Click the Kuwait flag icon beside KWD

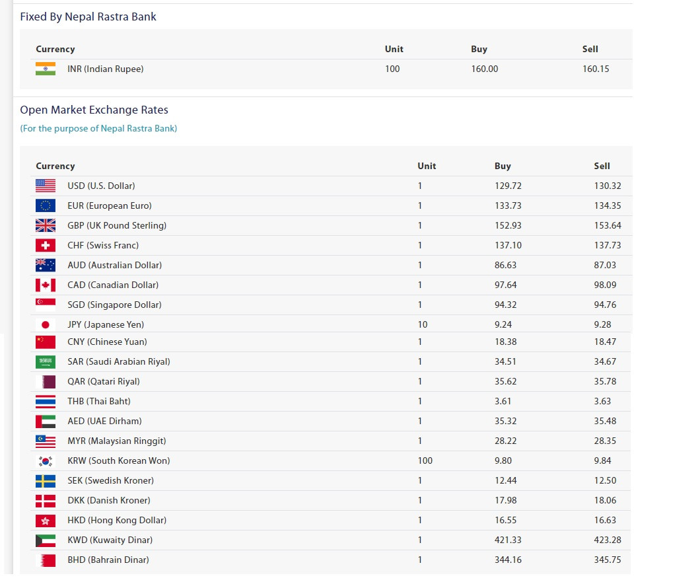click(x=46, y=540)
